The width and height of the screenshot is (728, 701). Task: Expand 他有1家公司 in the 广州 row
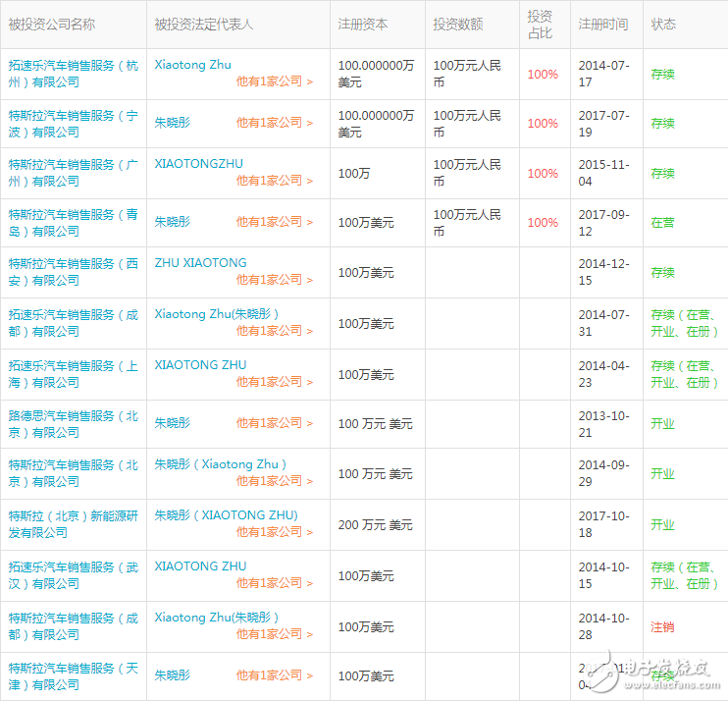(x=275, y=181)
